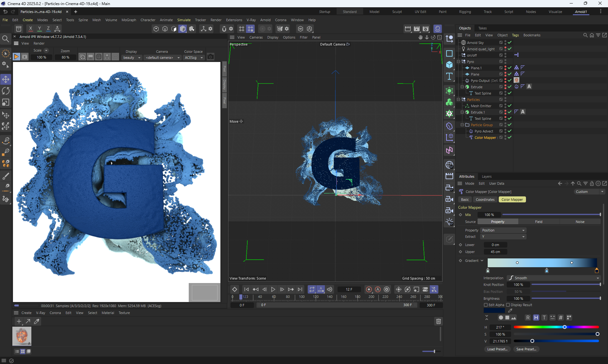608x364 pixels.
Task: Click the trash icon in Material Manager
Action: [x=438, y=321]
